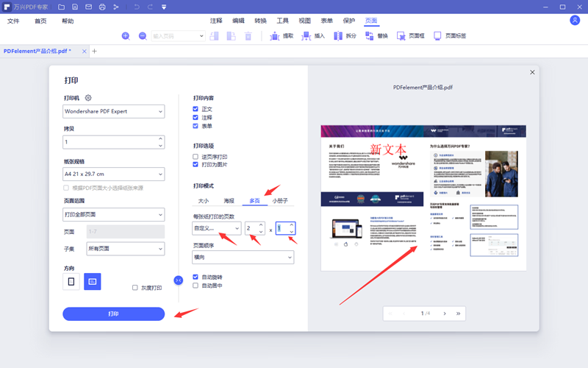Close the print dialog
The image size is (588, 368).
(x=532, y=72)
